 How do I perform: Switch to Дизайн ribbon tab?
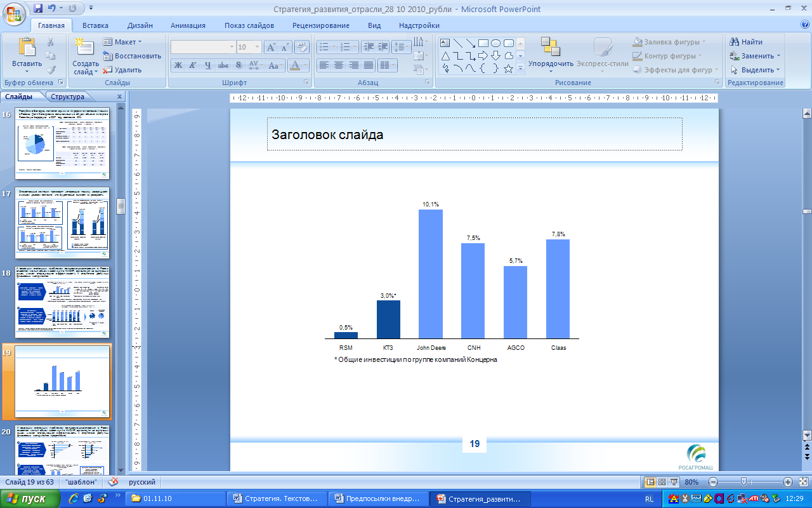click(x=140, y=25)
